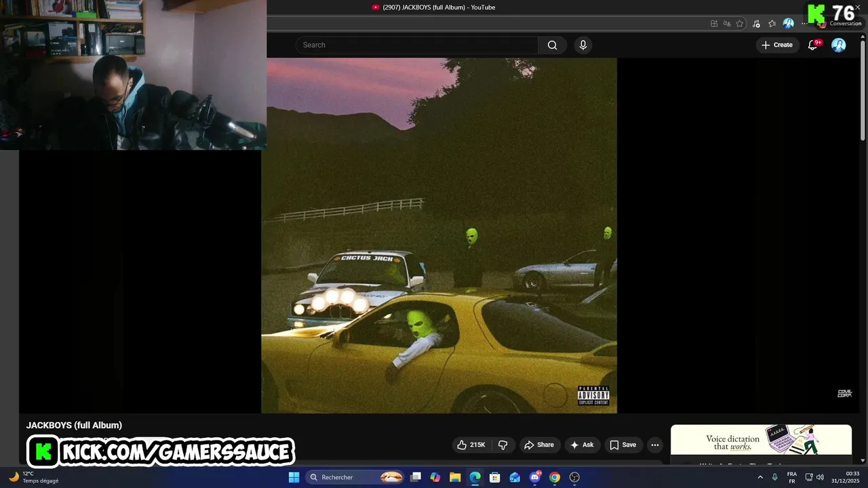Open the Windows Start menu
This screenshot has width=868, height=488.
[x=294, y=477]
